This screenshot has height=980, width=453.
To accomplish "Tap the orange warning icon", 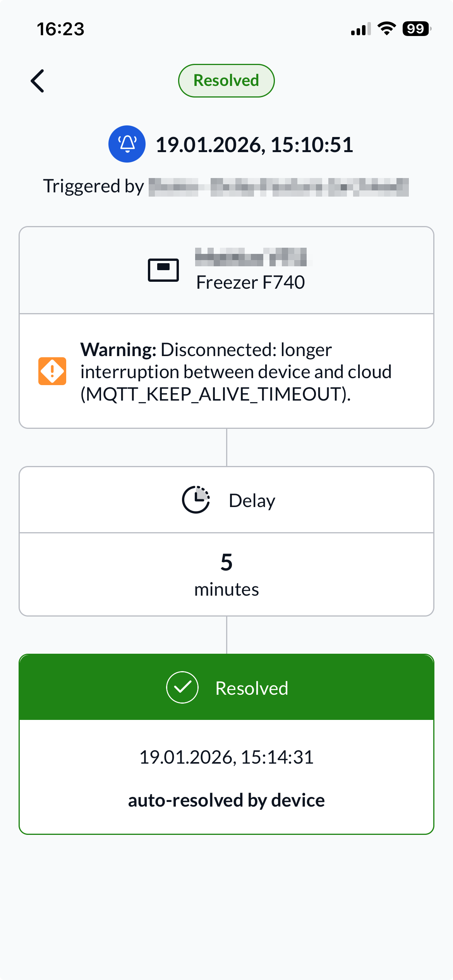I will click(53, 371).
